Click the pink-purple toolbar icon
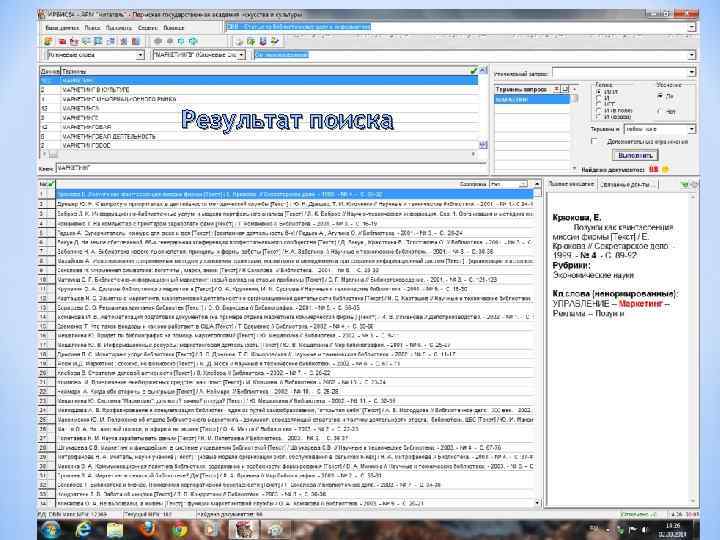This screenshot has width=720, height=540. pyautogui.click(x=124, y=41)
